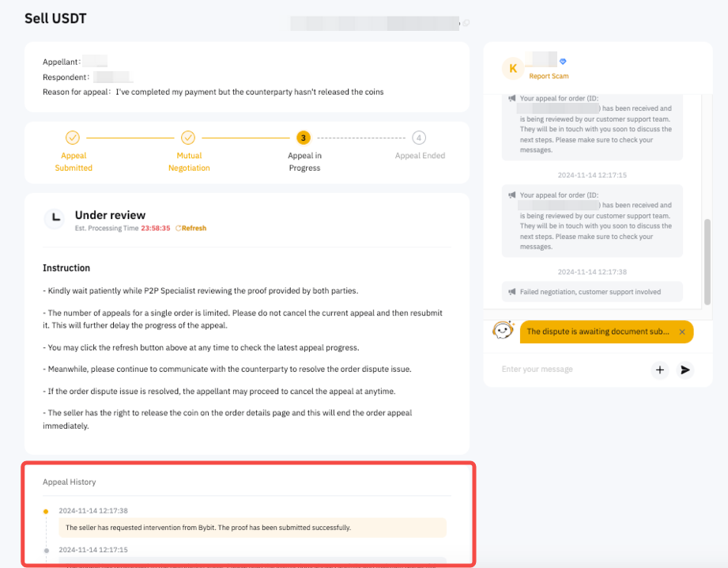Select the Appeal in Progress step 3
Screen dimensions: 728x568
coord(304,138)
